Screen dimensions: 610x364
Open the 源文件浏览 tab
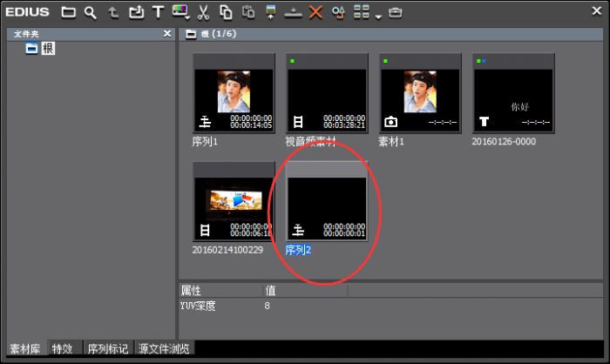[164, 349]
